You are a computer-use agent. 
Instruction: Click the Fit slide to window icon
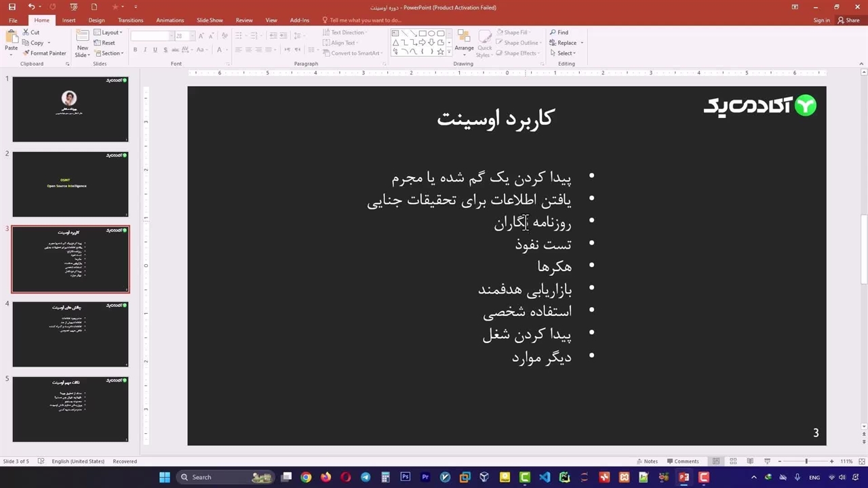pos(861,462)
